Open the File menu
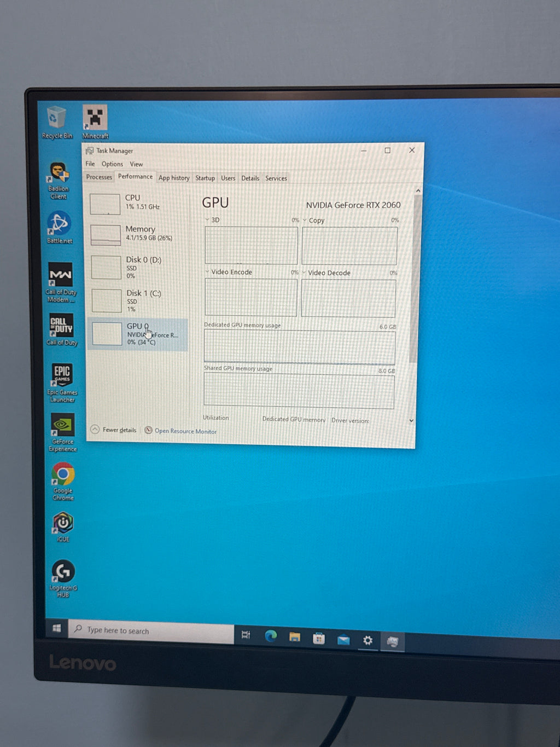560x747 pixels. 90,164
